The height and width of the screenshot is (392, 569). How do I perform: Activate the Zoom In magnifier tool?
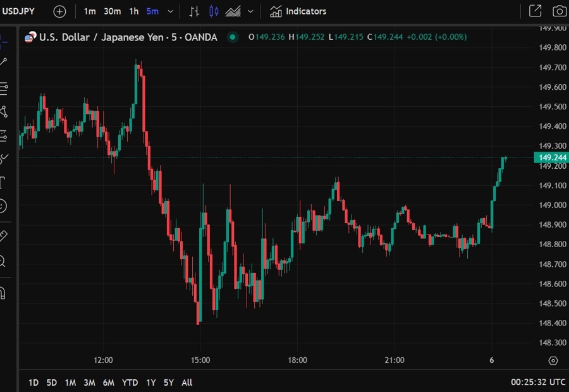click(x=3, y=260)
